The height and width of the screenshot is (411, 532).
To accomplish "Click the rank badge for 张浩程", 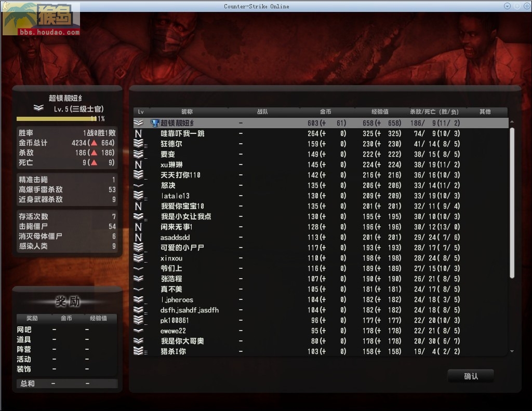I will tap(138, 279).
